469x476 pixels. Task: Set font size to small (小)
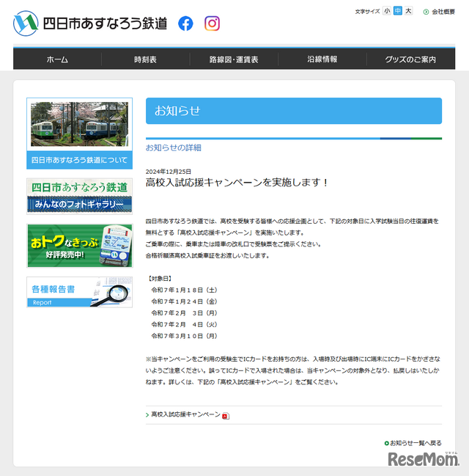387,11
